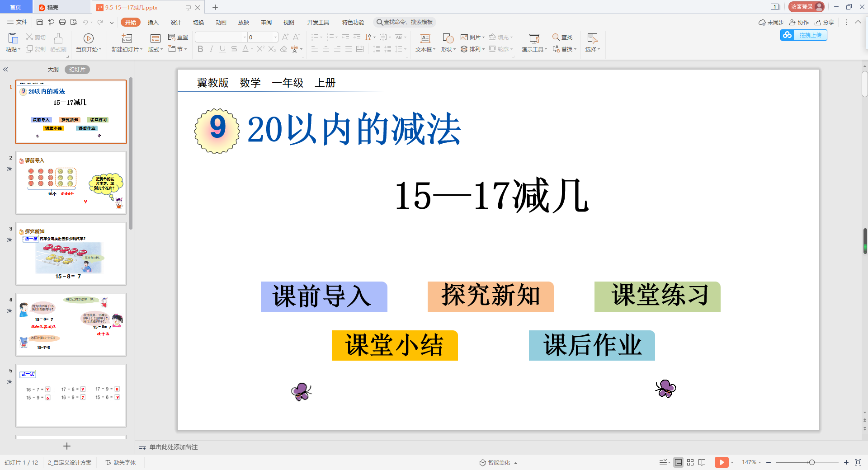Start slideshow from current slide icon

click(x=89, y=38)
